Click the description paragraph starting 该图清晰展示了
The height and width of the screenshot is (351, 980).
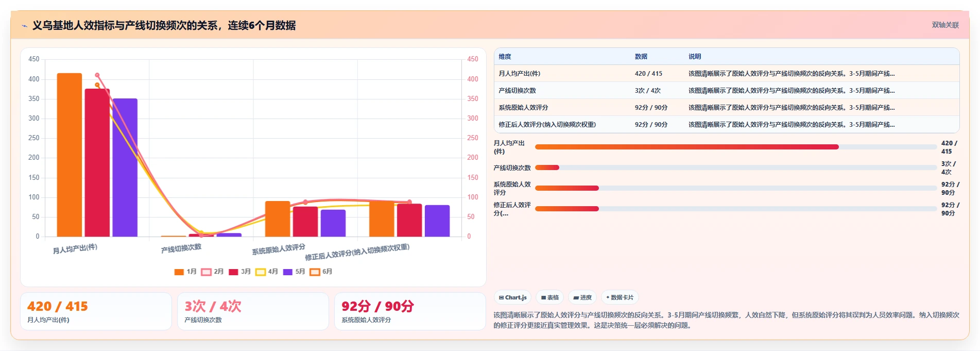click(726, 320)
